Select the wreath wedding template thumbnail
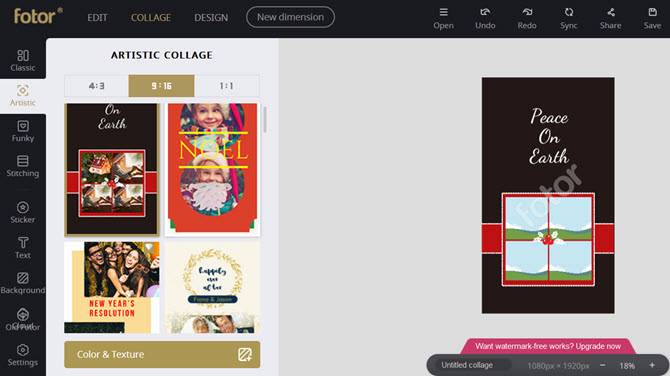Screen dimensions: 670x376 pyautogui.click(x=212, y=287)
